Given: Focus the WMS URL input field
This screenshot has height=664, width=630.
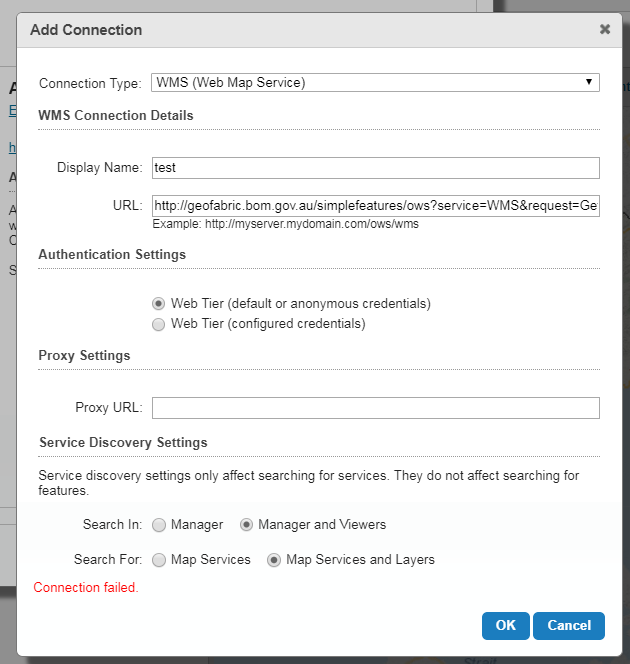Looking at the screenshot, I should pyautogui.click(x=376, y=206).
